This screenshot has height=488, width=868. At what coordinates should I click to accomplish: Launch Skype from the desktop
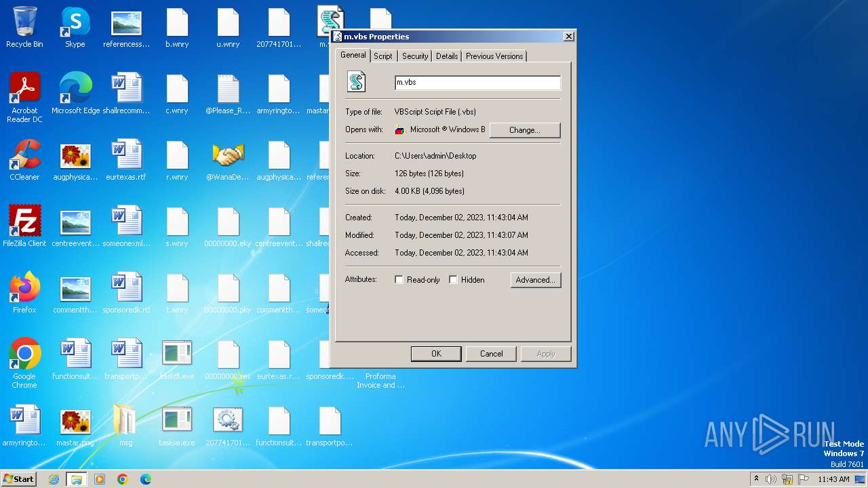click(75, 27)
